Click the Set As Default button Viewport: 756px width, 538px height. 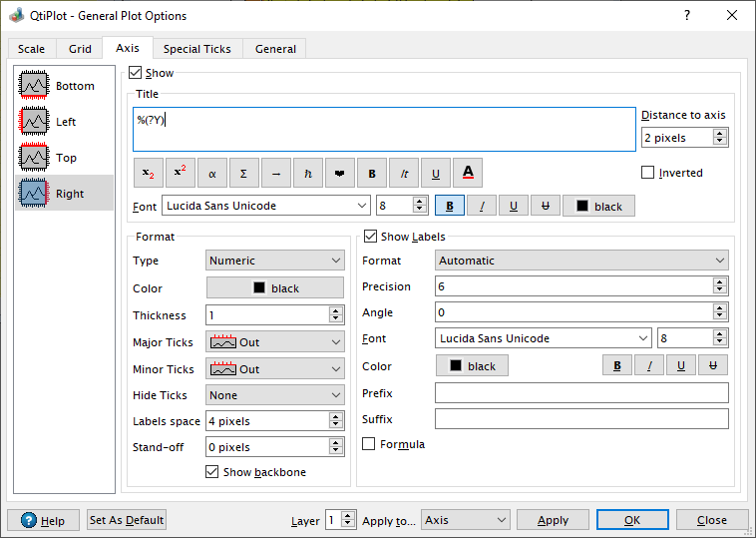[127, 520]
